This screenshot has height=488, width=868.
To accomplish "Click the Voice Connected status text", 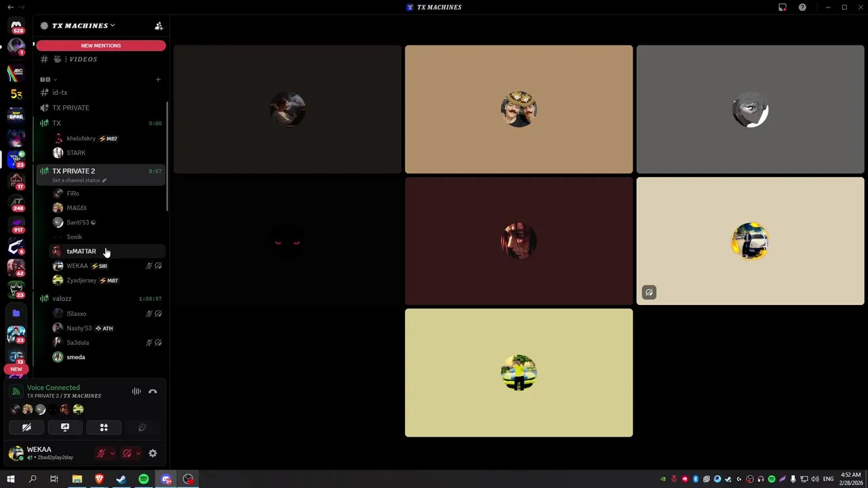I will [x=54, y=388].
